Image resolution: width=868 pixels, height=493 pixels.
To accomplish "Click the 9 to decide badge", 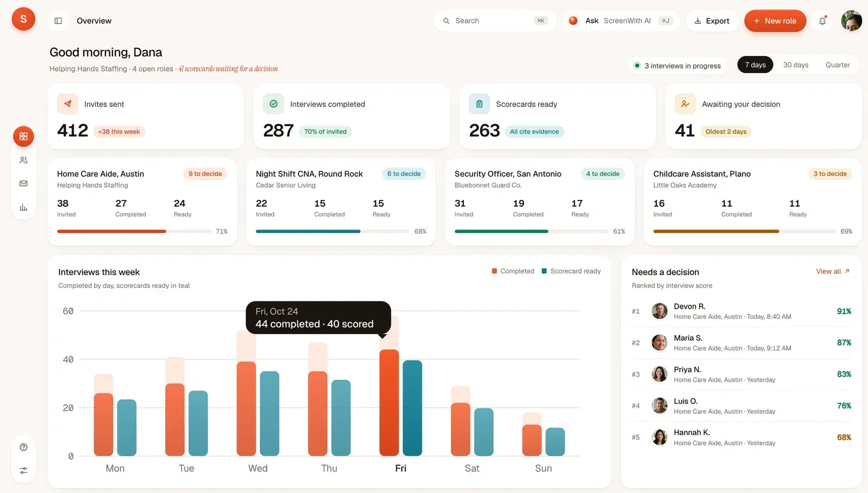I will [205, 174].
